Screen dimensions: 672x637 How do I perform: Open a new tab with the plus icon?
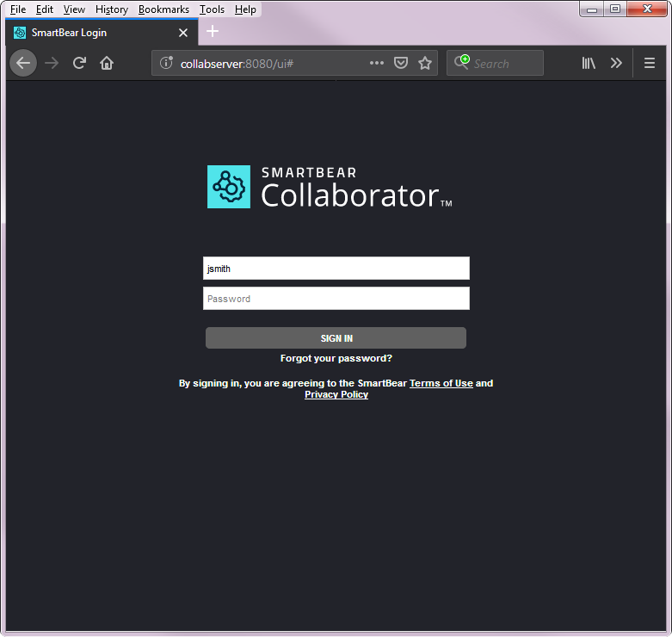(x=213, y=31)
